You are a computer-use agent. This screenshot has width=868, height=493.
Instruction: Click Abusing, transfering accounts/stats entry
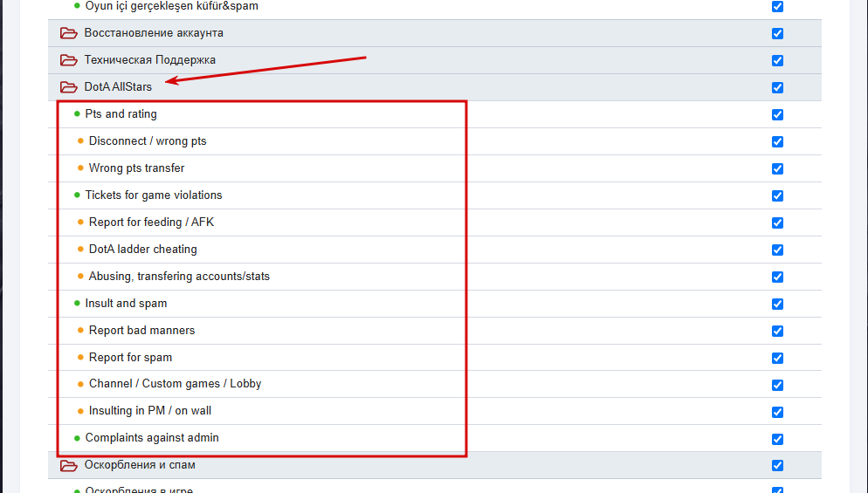point(179,277)
